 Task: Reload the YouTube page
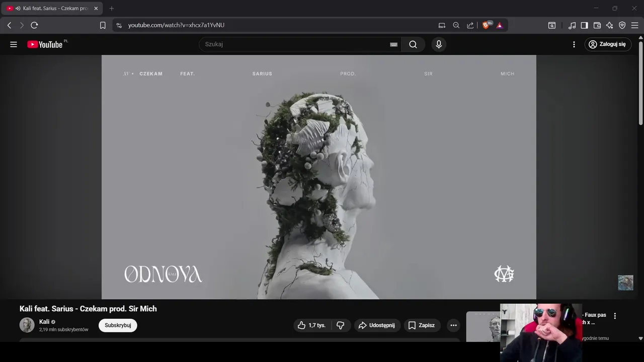point(34,25)
